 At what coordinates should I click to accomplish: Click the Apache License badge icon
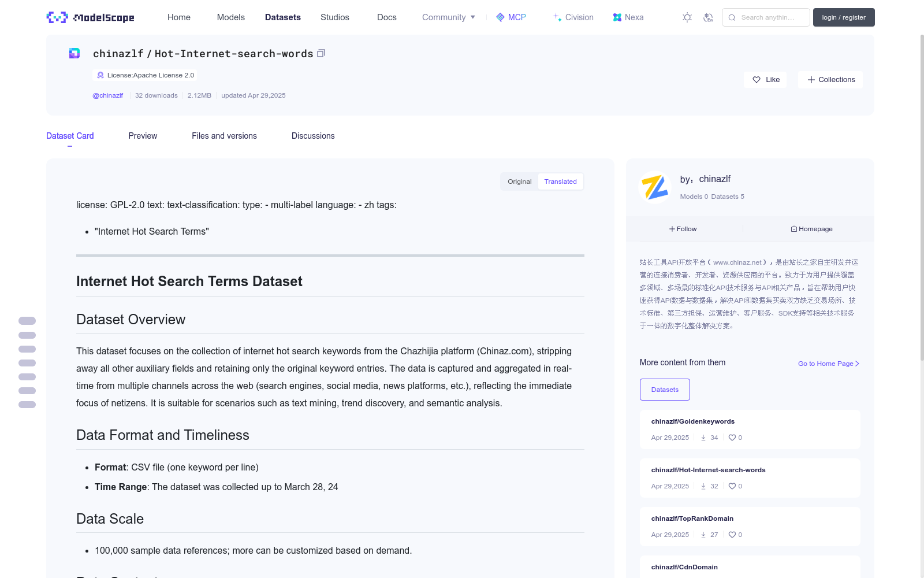click(100, 75)
